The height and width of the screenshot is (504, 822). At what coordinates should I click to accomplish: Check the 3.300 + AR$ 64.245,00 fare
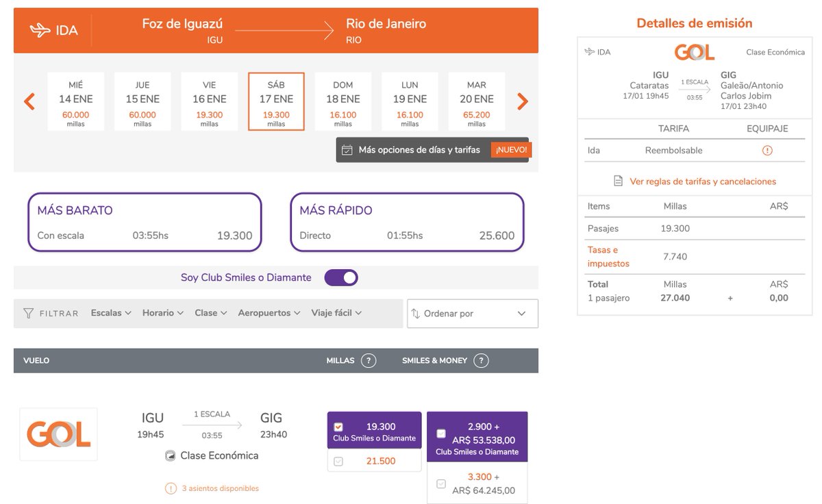tap(441, 483)
